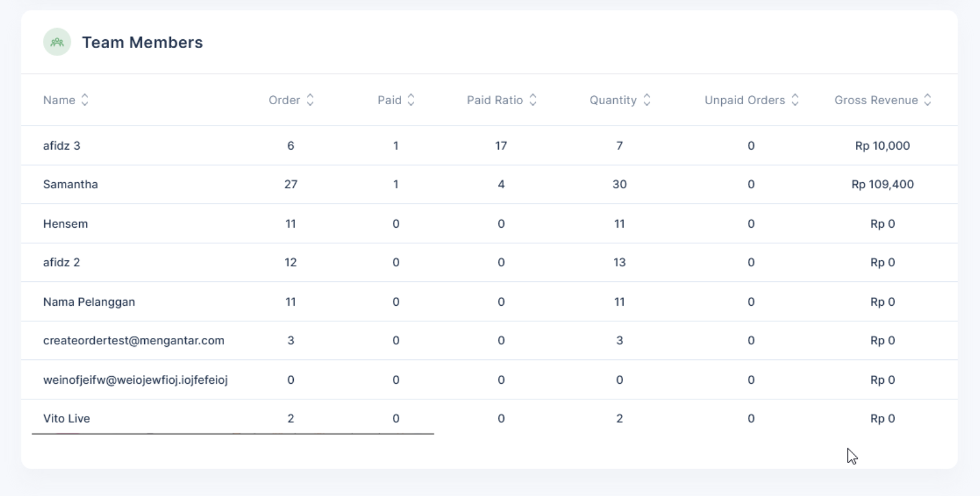Sort by Unpaid Orders arrows
Viewport: 980px width, 496px height.
[x=795, y=100]
